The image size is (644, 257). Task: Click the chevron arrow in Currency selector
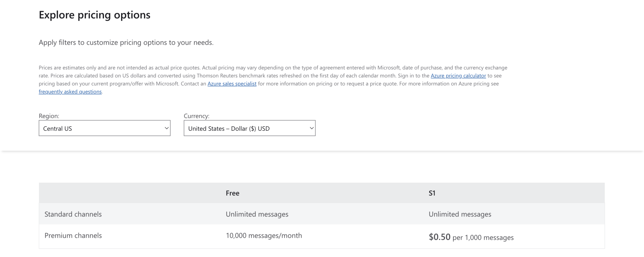click(x=311, y=128)
